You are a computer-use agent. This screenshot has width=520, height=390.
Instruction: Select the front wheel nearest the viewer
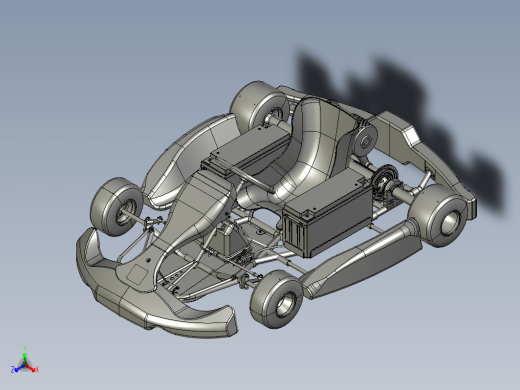[x=276, y=299]
